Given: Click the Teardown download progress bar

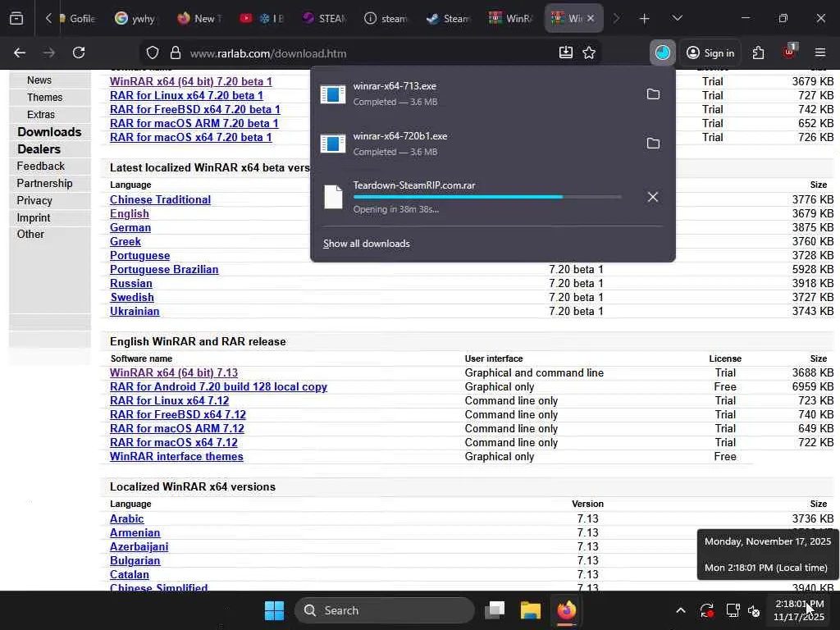Looking at the screenshot, I should click(487, 197).
